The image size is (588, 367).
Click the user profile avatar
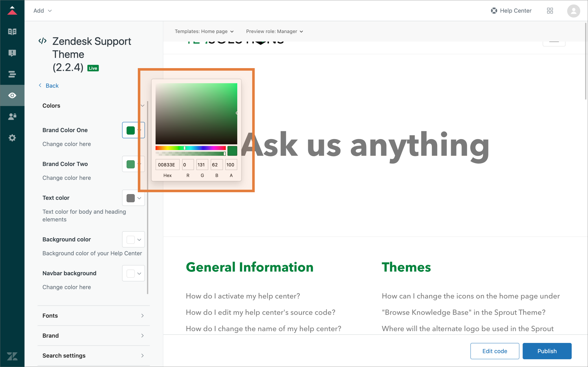(x=574, y=11)
